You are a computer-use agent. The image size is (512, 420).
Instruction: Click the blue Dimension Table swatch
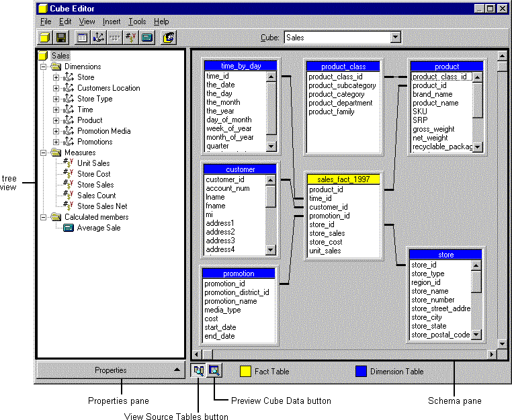(362, 371)
